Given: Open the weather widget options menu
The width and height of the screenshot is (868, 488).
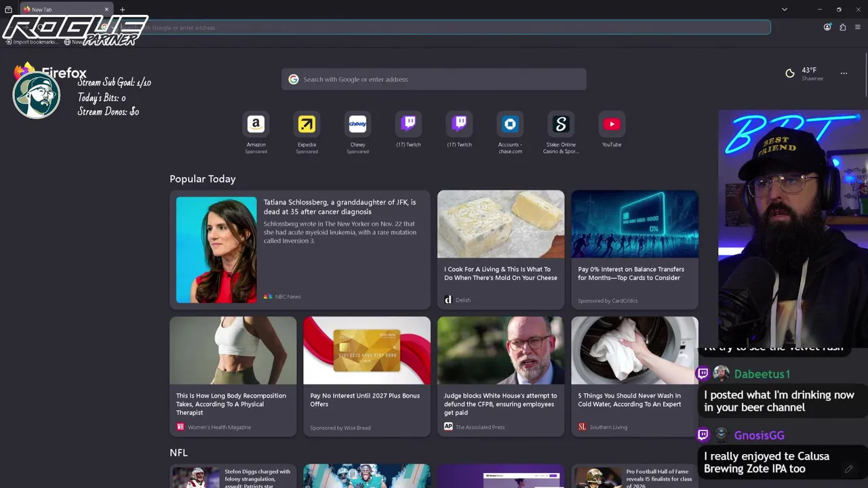Looking at the screenshot, I should tap(844, 73).
